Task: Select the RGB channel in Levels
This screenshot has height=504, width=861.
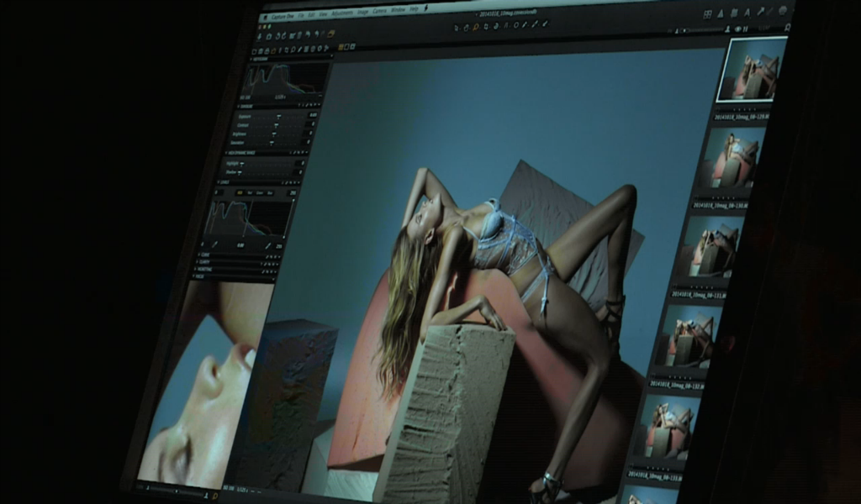Action: [x=240, y=192]
